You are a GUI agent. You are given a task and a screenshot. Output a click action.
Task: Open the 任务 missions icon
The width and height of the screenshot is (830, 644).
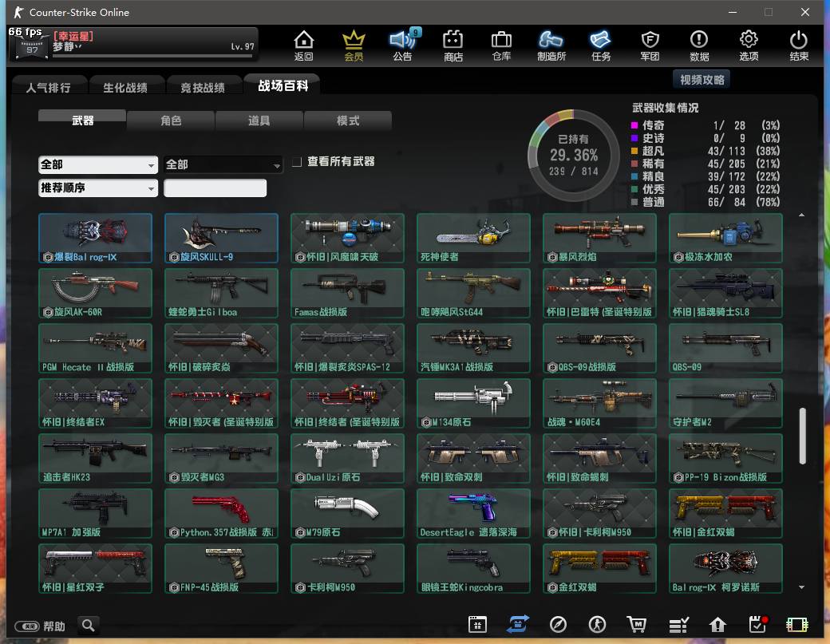tap(601, 45)
